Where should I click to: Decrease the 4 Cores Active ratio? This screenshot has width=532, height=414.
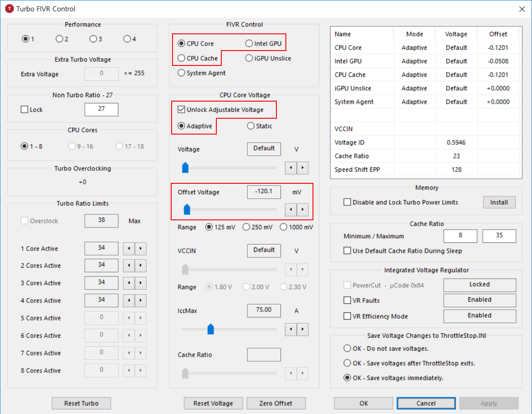[x=129, y=300]
